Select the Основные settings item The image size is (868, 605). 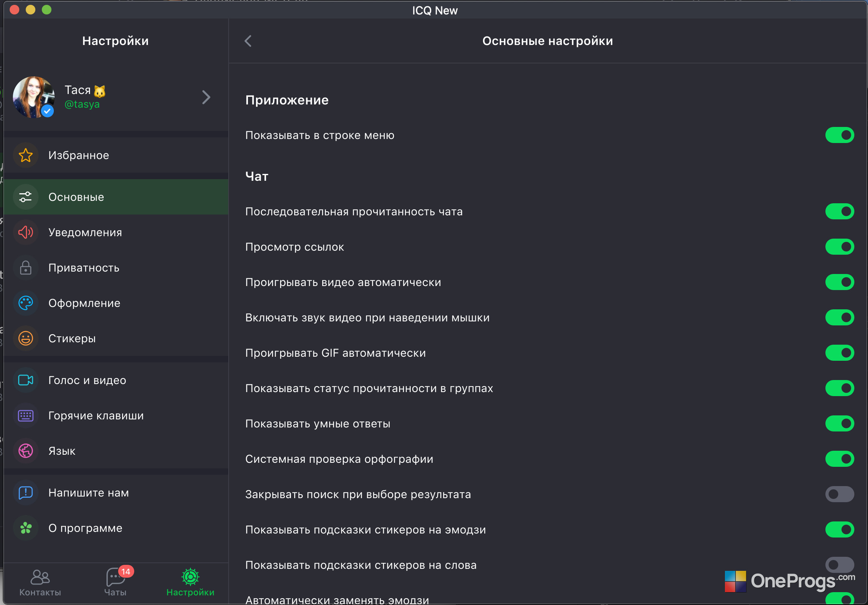click(x=116, y=197)
